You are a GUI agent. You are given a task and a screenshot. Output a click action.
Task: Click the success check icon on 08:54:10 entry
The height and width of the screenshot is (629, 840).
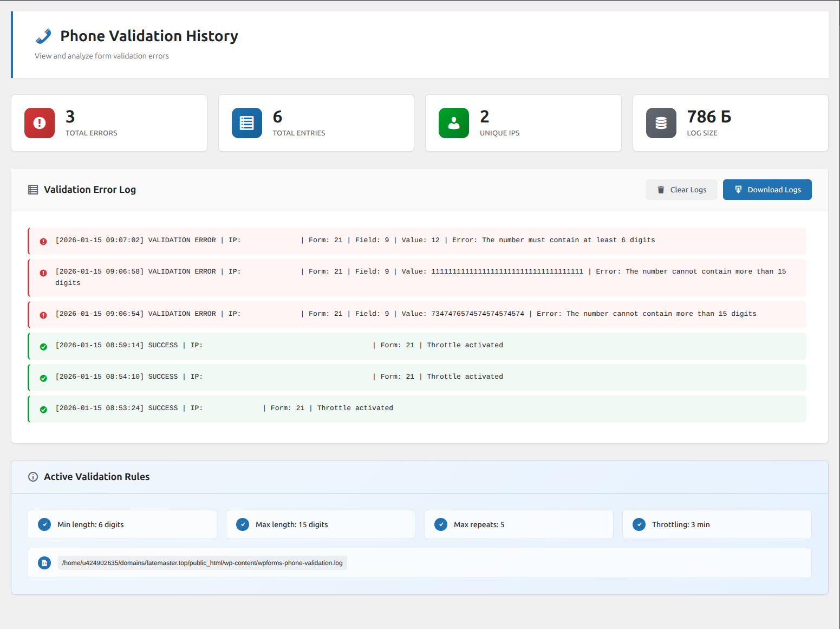[43, 378]
